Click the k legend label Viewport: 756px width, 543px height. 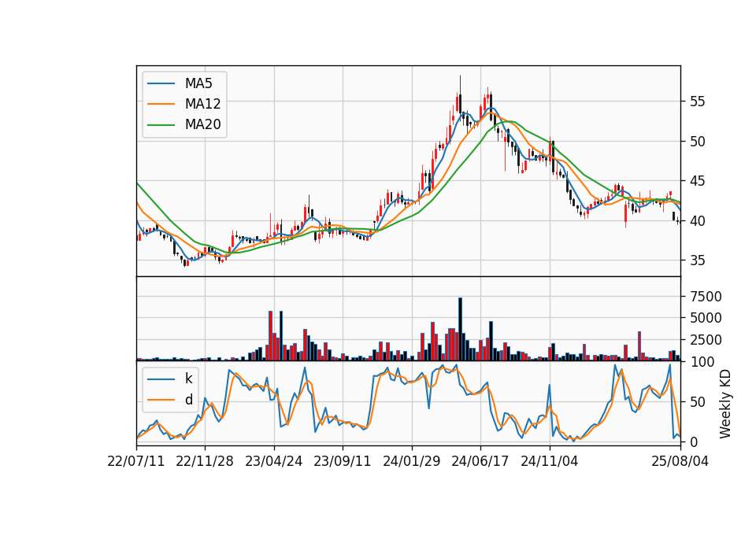188,379
